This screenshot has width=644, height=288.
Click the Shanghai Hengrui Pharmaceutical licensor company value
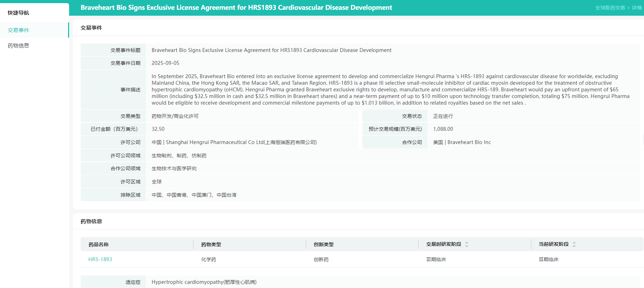(234, 142)
